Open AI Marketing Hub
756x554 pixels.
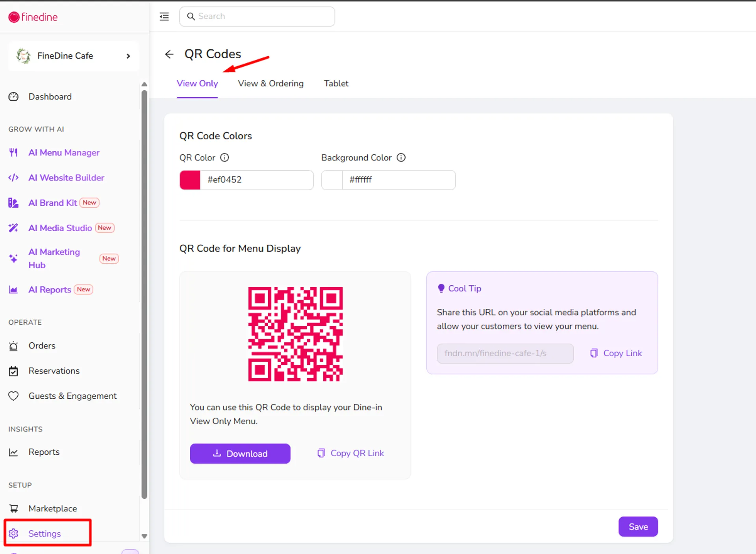click(54, 258)
